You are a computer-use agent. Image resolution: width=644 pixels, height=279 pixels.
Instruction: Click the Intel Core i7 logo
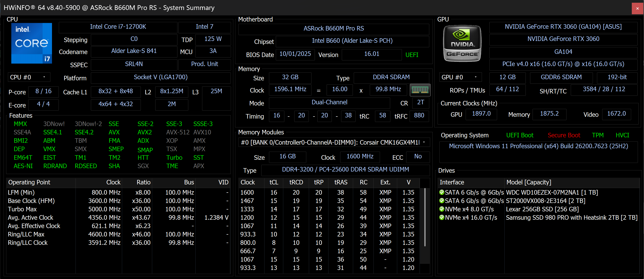pos(31,43)
